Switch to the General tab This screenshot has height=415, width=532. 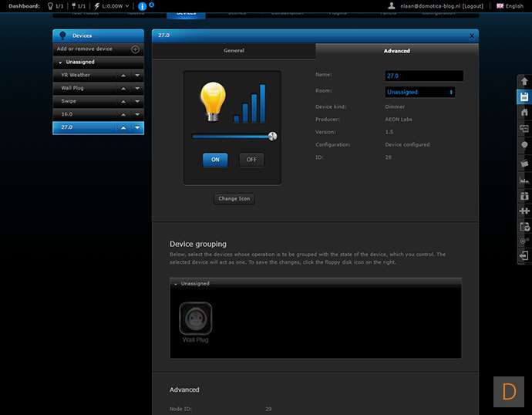click(234, 51)
